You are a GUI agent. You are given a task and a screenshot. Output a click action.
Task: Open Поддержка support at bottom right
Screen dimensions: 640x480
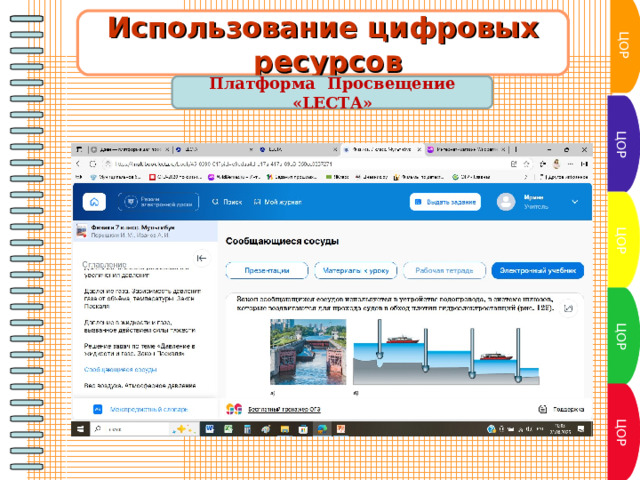pos(561,409)
